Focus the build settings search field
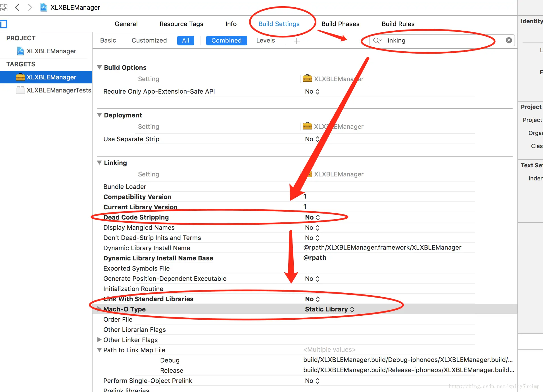Image resolution: width=543 pixels, height=392 pixels. tap(442, 40)
